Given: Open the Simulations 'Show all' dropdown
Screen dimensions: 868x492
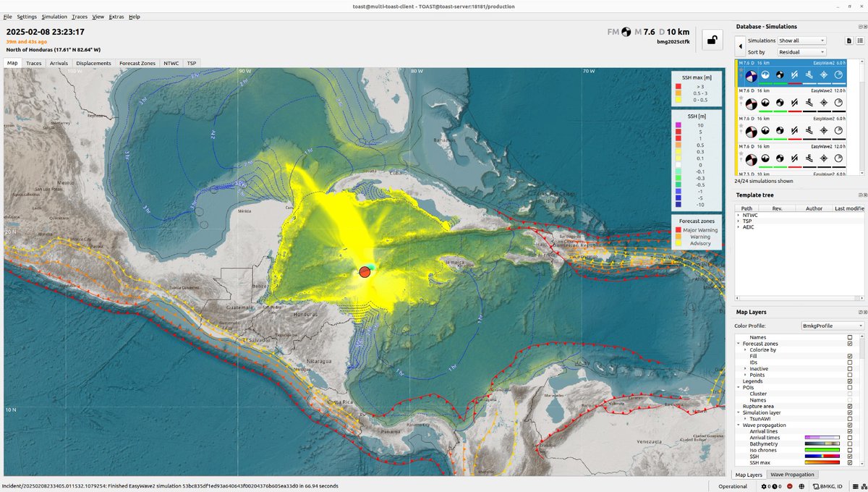Looking at the screenshot, I should tap(802, 41).
